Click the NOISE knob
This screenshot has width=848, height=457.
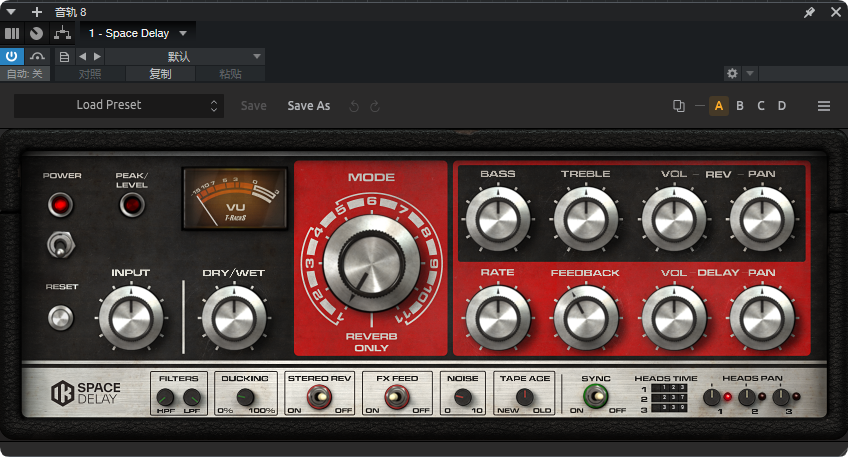coord(462,398)
